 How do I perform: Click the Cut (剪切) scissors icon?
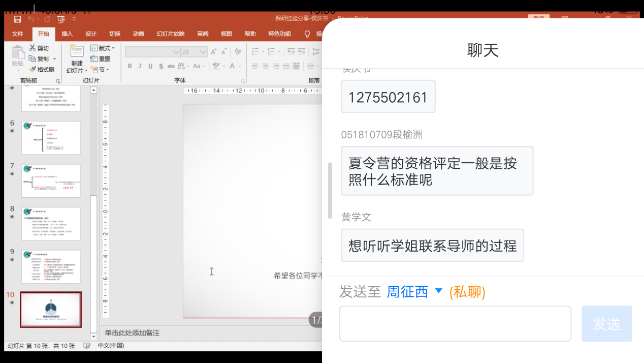pos(33,48)
